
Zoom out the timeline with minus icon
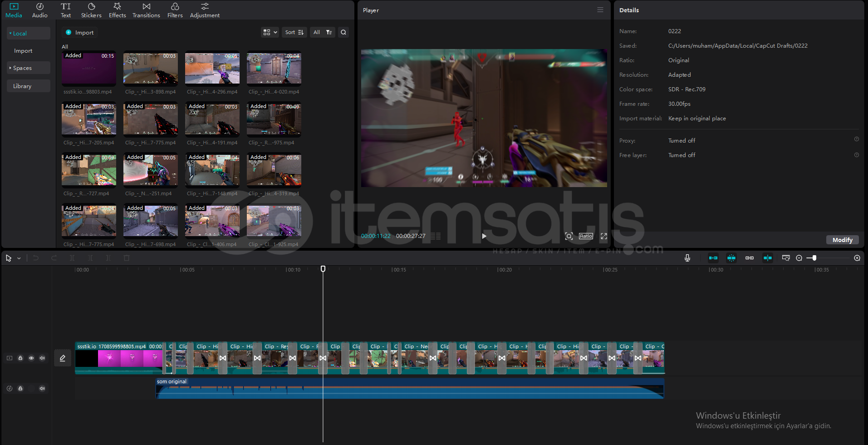tap(799, 258)
